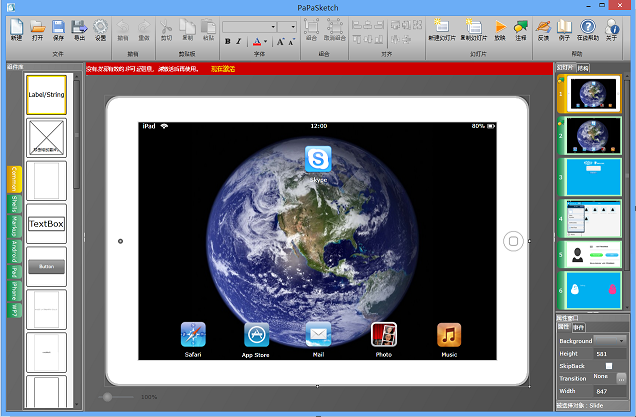Pick the Button widget
The width and height of the screenshot is (636, 417).
[46, 267]
